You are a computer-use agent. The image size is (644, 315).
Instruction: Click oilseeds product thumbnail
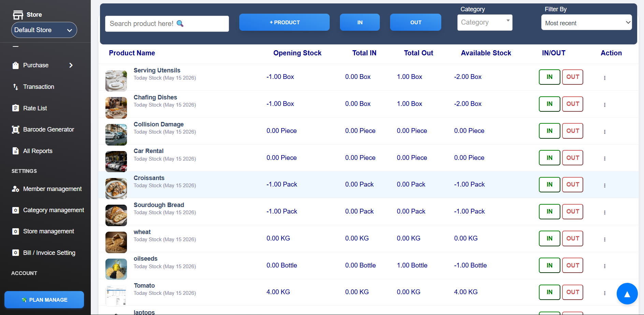[116, 269]
